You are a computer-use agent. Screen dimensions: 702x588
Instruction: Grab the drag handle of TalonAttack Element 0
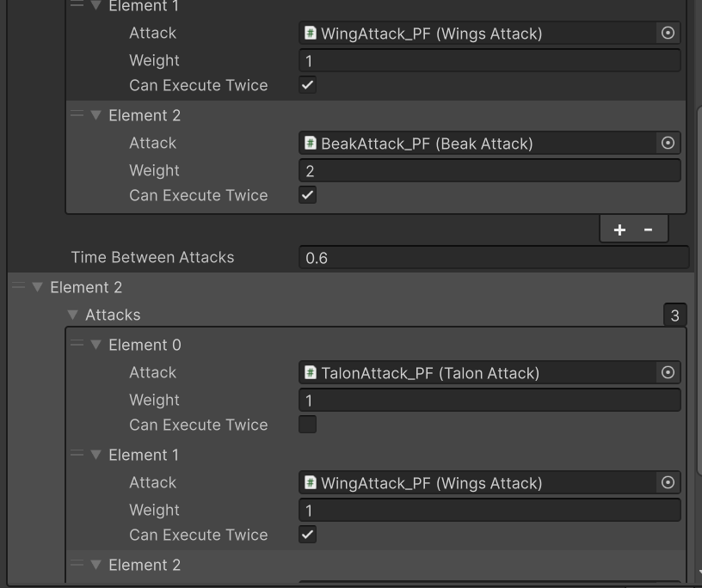tap(77, 344)
